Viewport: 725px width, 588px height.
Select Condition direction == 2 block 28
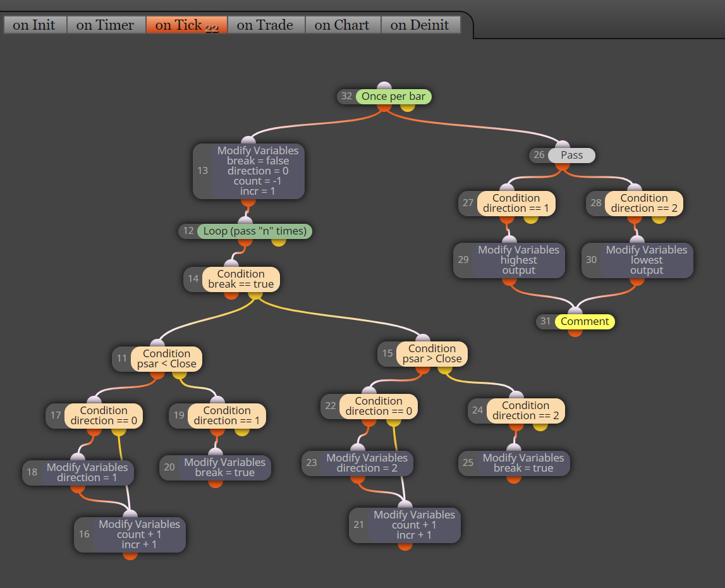635,203
